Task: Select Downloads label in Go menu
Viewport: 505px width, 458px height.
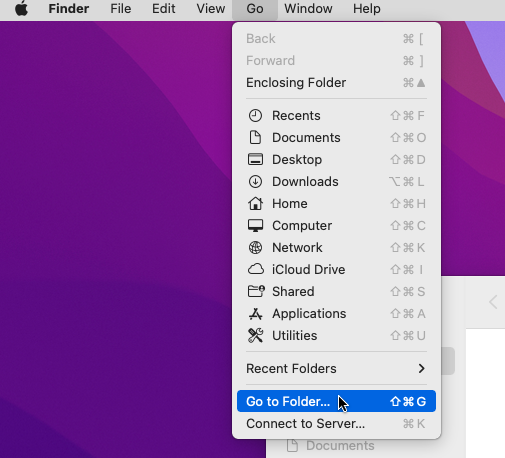Action: (305, 182)
